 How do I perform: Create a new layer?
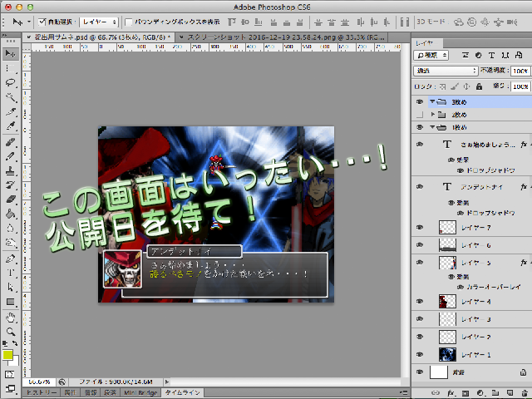pyautogui.click(x=510, y=393)
